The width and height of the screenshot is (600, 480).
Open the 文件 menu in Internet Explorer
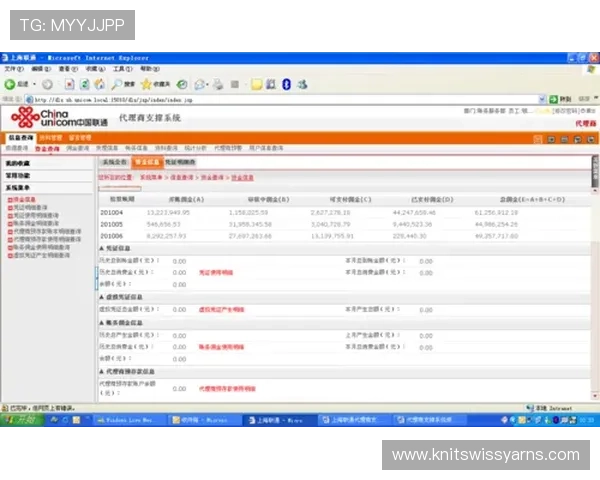[x=11, y=69]
